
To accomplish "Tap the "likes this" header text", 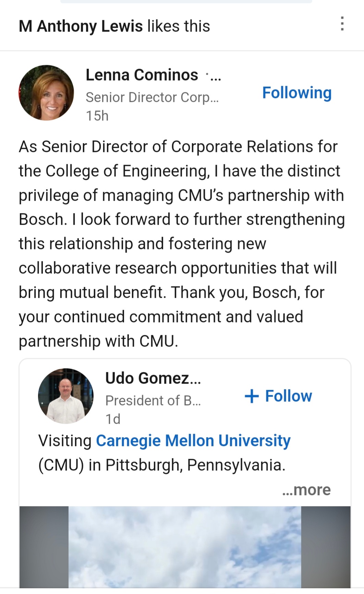I will coord(179,26).
